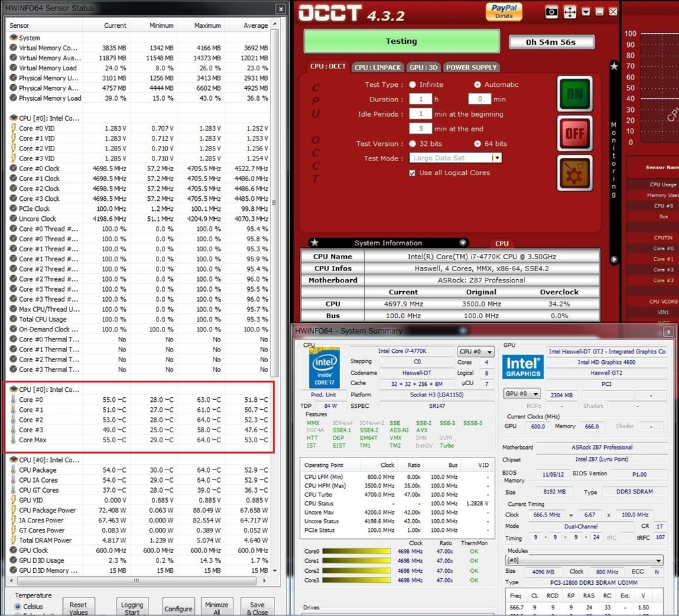Click idle minutes at the beginning field

click(420, 114)
